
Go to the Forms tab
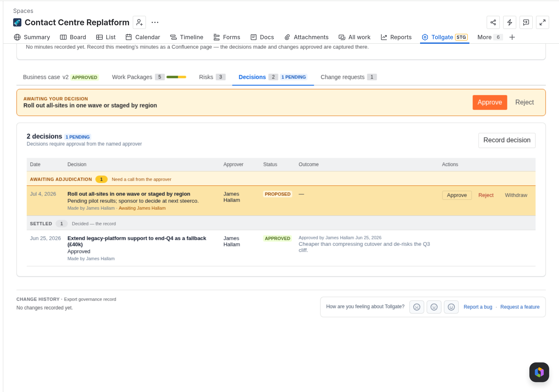(227, 37)
